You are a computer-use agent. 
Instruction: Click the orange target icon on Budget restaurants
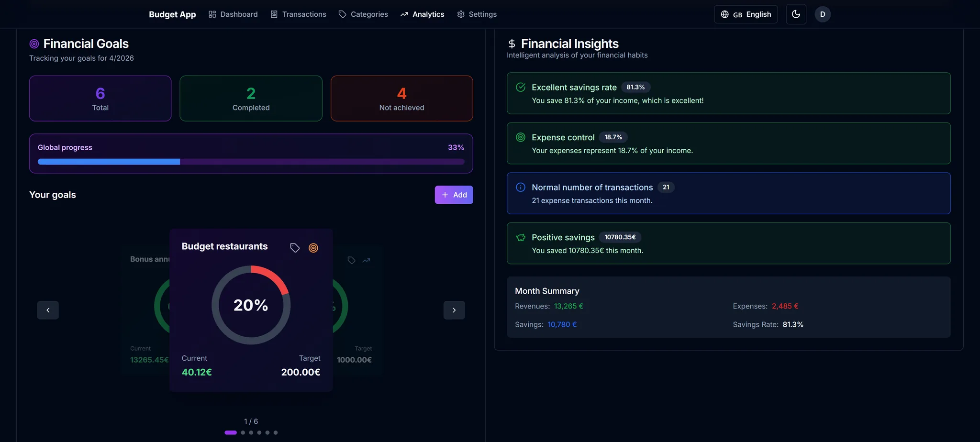coord(313,248)
